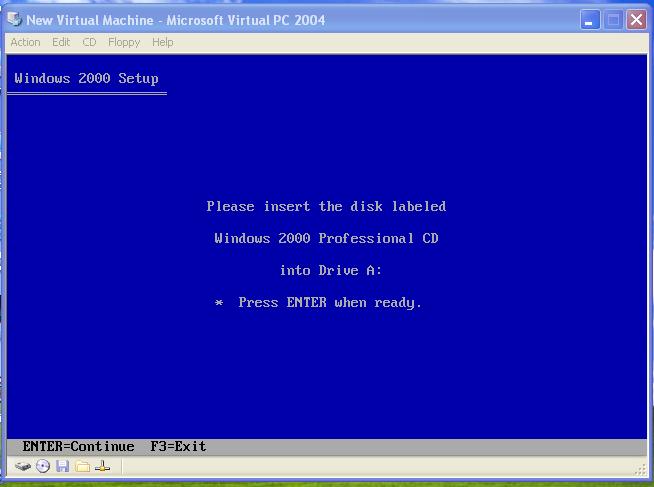The height and width of the screenshot is (487, 654).
Task: Click 'Please insert the disk labeled' text
Action: point(326,206)
